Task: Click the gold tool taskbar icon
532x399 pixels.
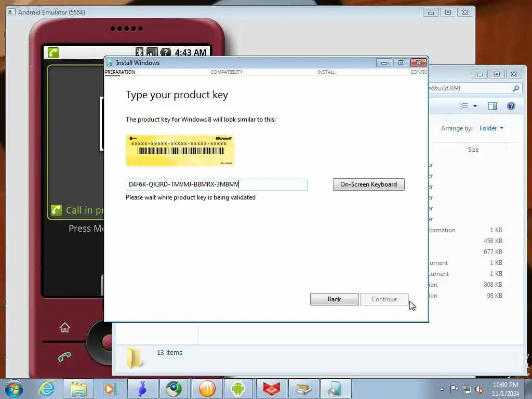Action: [303, 389]
